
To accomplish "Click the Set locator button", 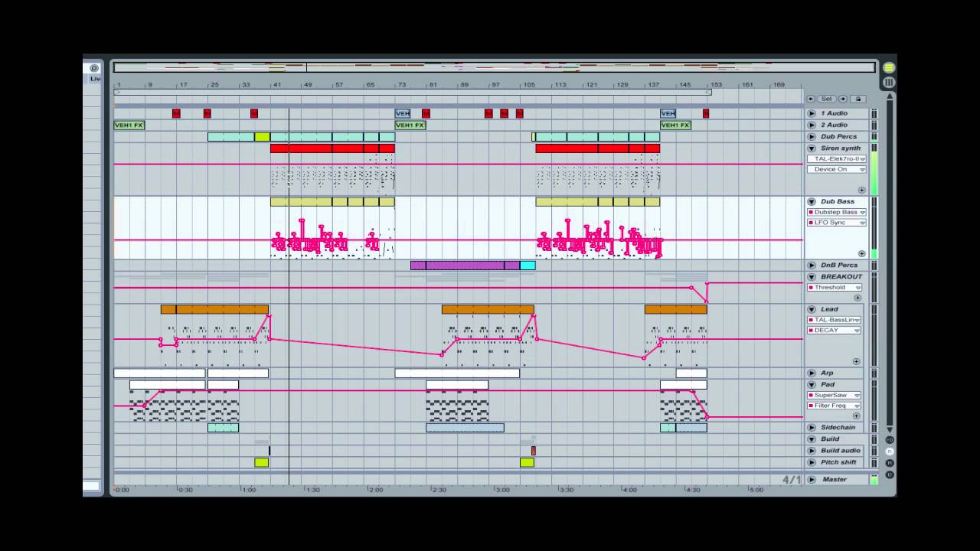I will click(827, 99).
